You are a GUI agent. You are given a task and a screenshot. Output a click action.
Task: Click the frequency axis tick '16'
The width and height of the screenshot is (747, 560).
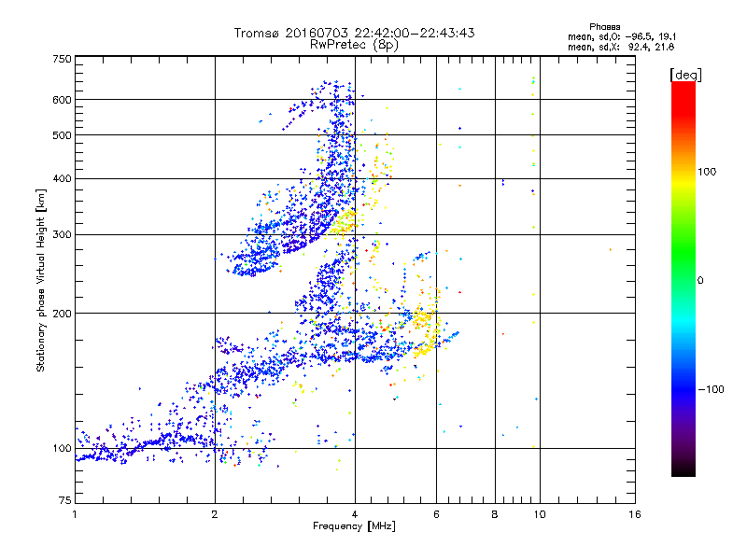pos(635,514)
